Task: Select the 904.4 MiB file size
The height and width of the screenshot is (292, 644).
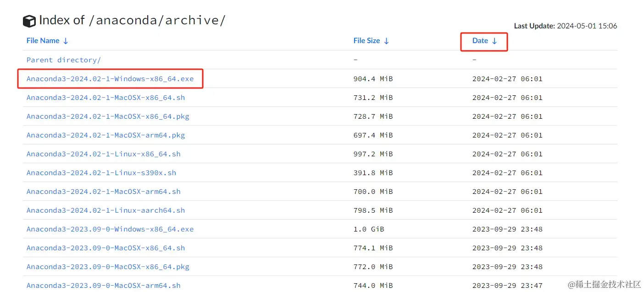Action: pyautogui.click(x=373, y=78)
